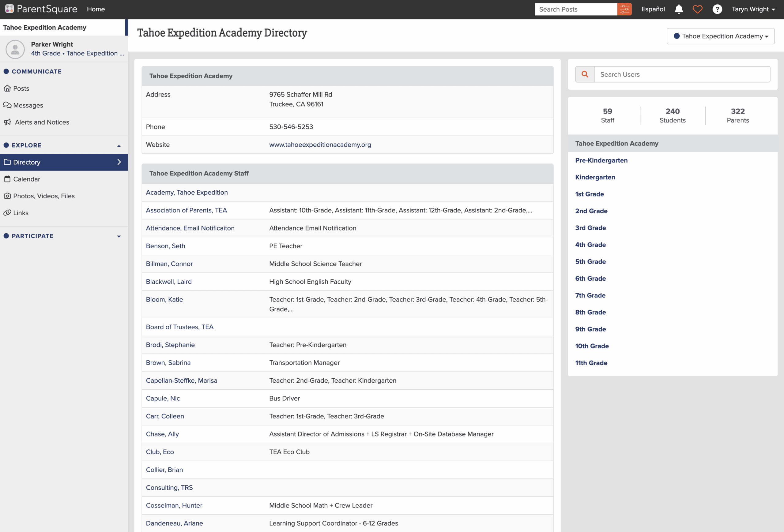Select the 3rd Grade directory link
This screenshot has height=532, width=784.
pyautogui.click(x=590, y=228)
